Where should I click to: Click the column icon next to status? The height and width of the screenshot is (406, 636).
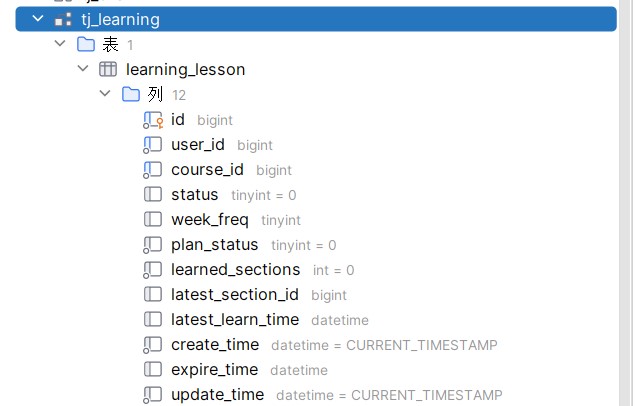coord(153,194)
